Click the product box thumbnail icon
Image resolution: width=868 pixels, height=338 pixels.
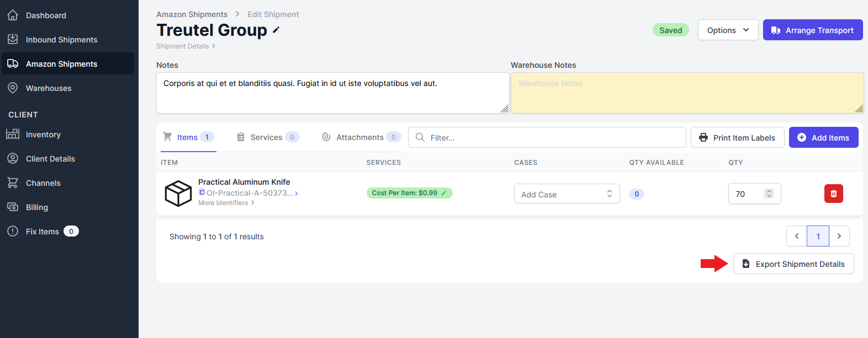click(x=178, y=194)
